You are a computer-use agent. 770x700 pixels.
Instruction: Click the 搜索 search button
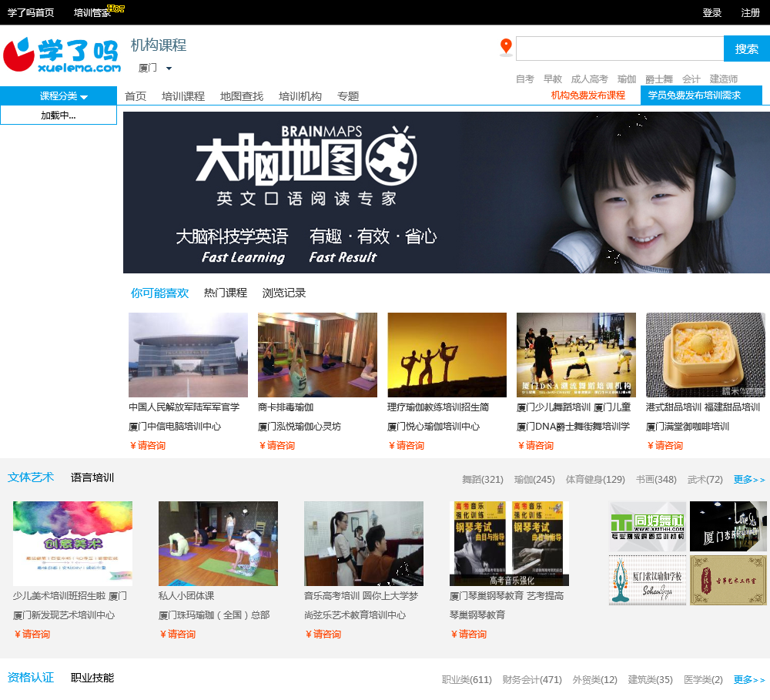tap(746, 49)
